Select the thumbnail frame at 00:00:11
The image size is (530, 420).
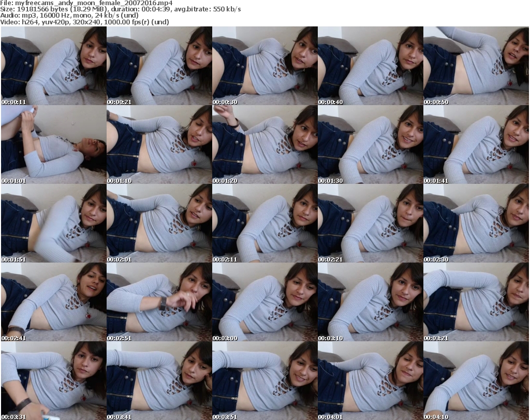(x=54, y=66)
